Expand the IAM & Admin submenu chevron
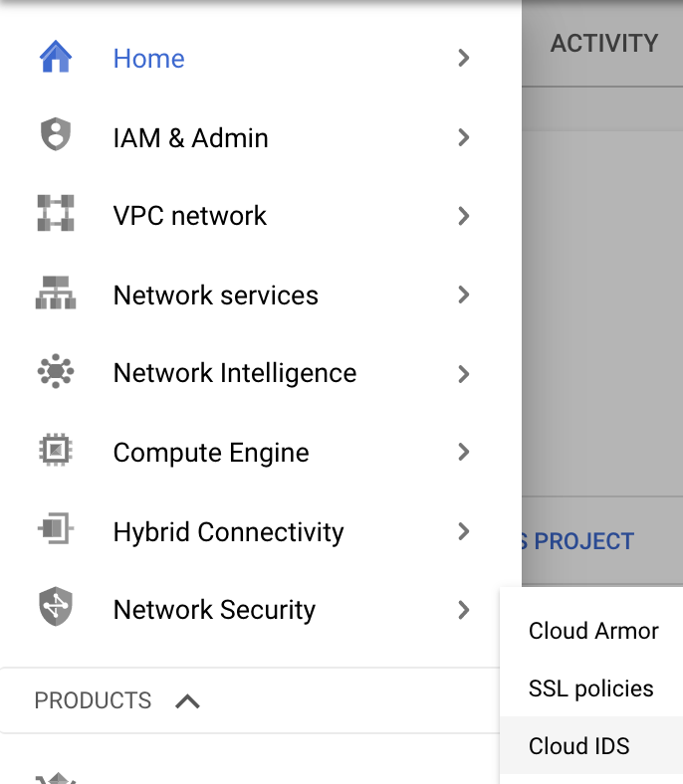Viewport: 683px width, 784px height. 463,137
